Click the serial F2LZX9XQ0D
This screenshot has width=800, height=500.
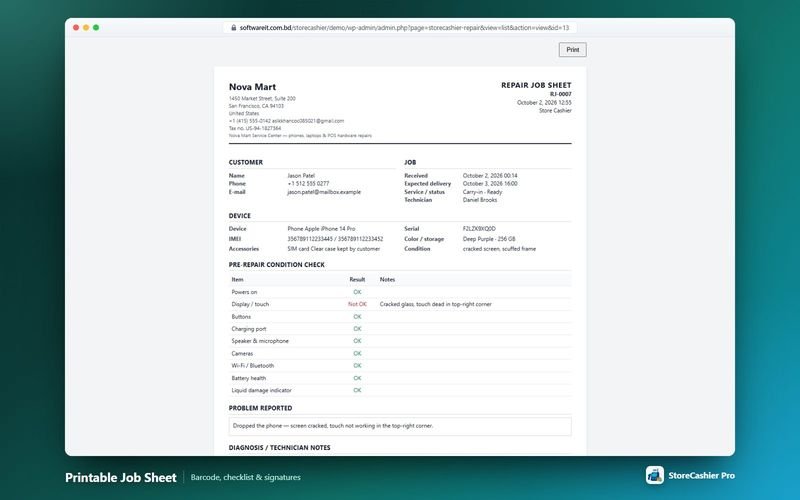tap(479, 229)
